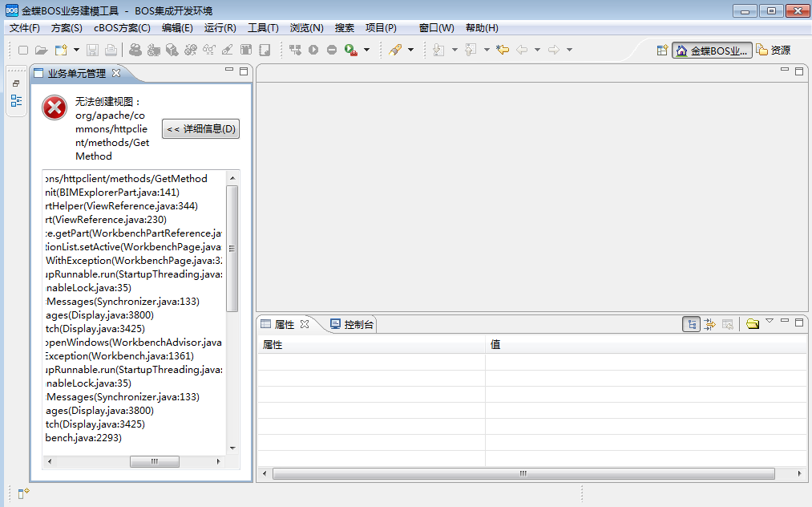Click the grey stop circle toolbar icon
The height and width of the screenshot is (507, 812).
point(332,50)
